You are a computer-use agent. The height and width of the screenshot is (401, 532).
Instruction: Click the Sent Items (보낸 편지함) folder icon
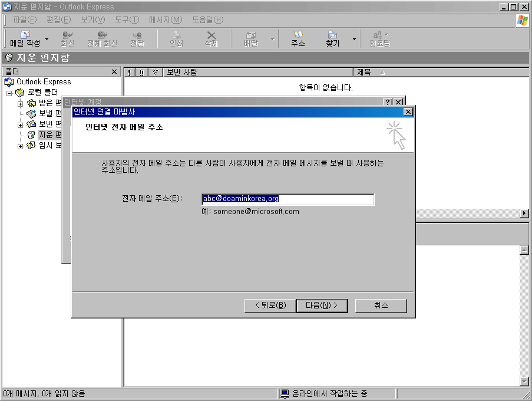pos(32,124)
